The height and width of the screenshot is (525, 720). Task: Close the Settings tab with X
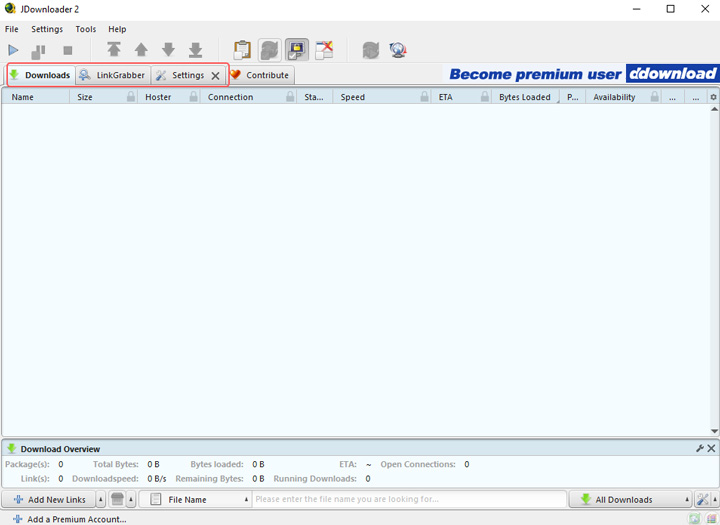(215, 76)
